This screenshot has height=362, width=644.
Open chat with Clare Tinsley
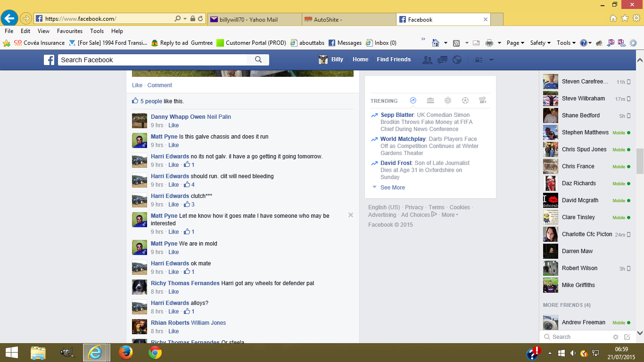[x=587, y=217]
